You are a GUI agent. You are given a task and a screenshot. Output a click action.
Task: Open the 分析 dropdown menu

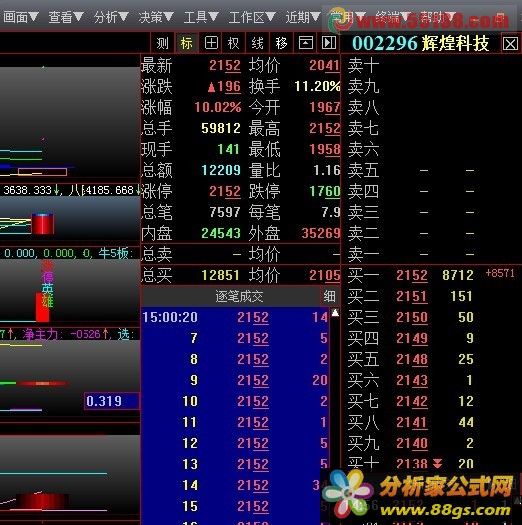pyautogui.click(x=111, y=17)
